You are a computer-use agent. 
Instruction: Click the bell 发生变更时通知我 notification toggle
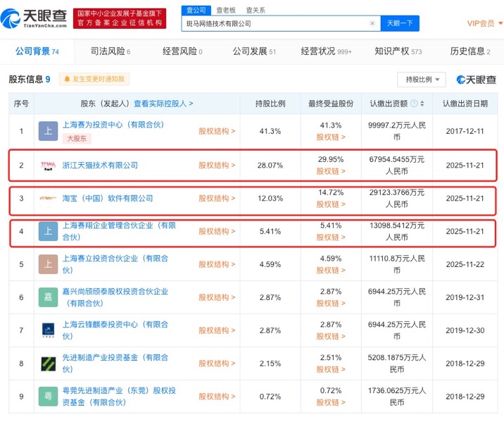94,80
